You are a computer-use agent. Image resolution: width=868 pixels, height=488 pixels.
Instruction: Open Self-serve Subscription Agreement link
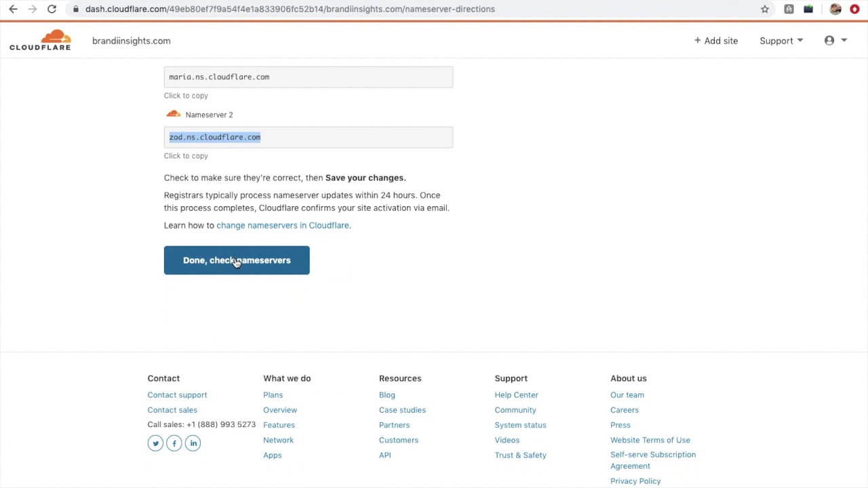(653, 460)
